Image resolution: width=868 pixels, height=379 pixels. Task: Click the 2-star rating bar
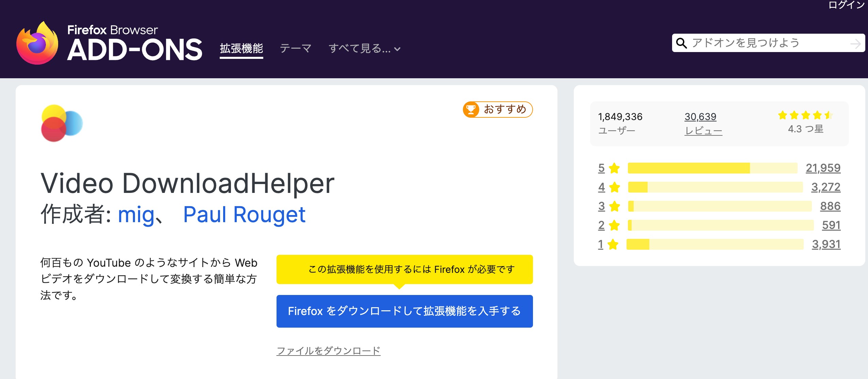[x=721, y=225]
